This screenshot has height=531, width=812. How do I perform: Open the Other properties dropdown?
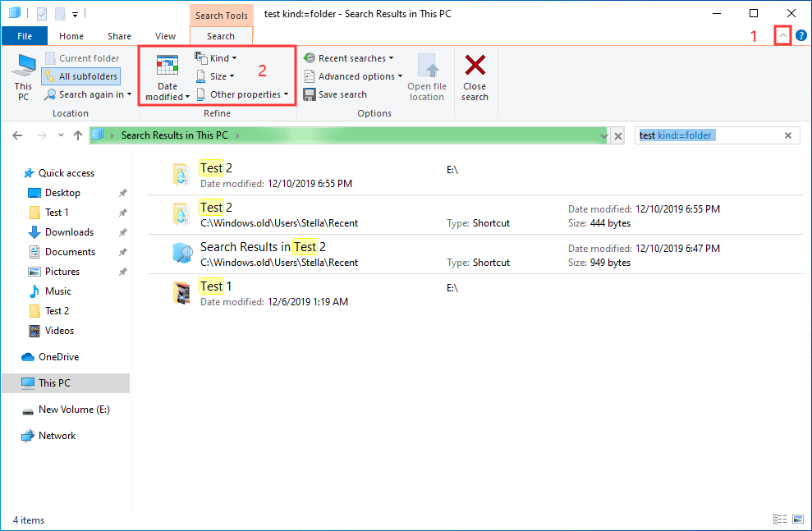pos(244,94)
